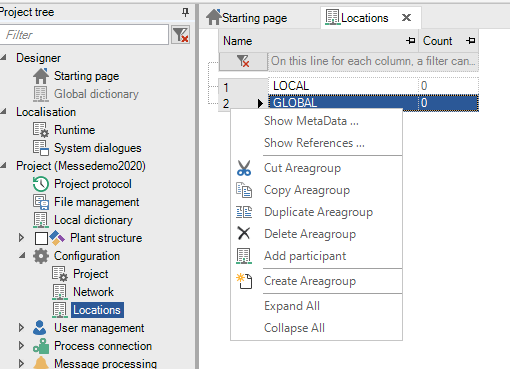Viewport: 511px width, 370px height.
Task: Click the Delete Areagroup X icon
Action: click(x=244, y=233)
